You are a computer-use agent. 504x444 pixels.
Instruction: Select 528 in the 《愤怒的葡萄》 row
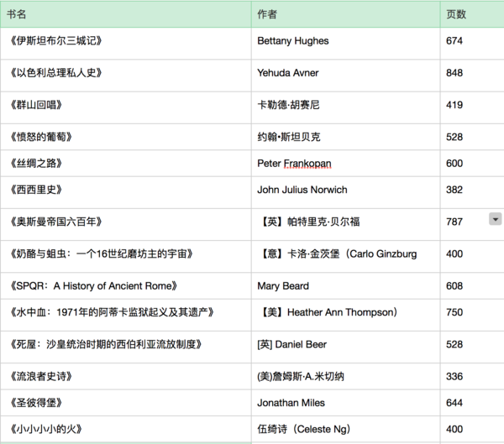454,137
